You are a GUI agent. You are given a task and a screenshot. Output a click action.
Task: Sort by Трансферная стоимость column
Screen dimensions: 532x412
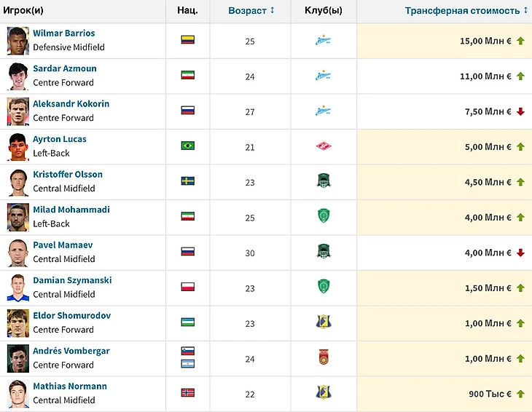(x=467, y=11)
